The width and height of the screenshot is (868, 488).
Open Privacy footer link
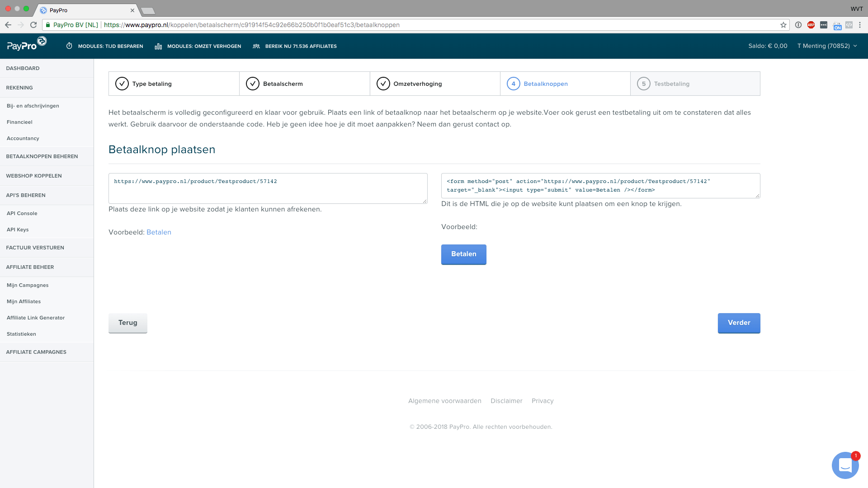coord(542,401)
